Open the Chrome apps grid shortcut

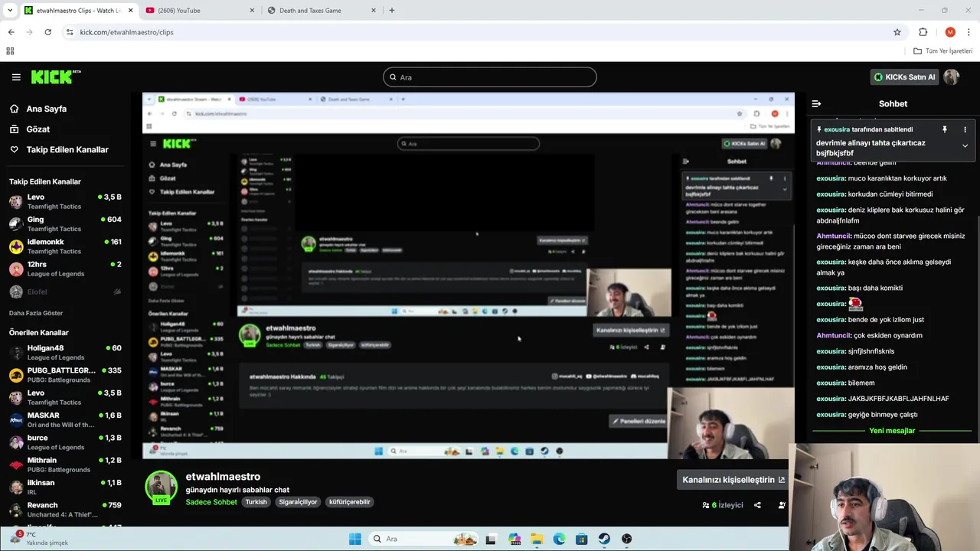pos(10,51)
